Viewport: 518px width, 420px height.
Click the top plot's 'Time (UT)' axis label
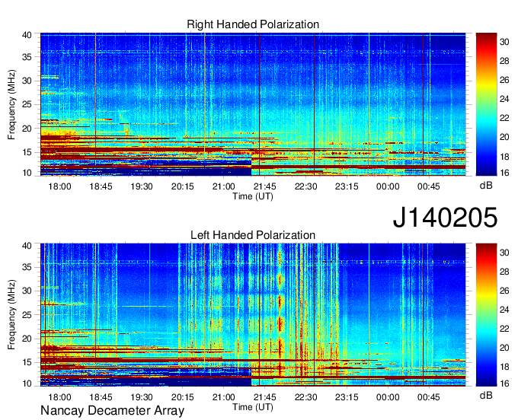253,196
